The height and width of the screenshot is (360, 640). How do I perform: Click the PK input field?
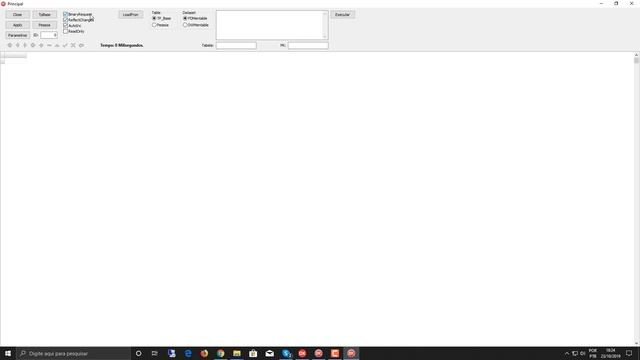tap(308, 46)
